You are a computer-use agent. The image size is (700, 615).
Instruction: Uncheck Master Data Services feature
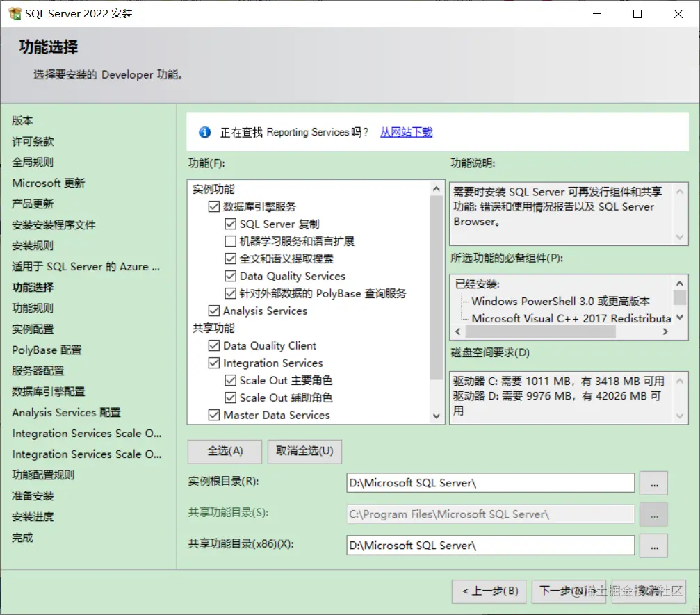tap(214, 415)
